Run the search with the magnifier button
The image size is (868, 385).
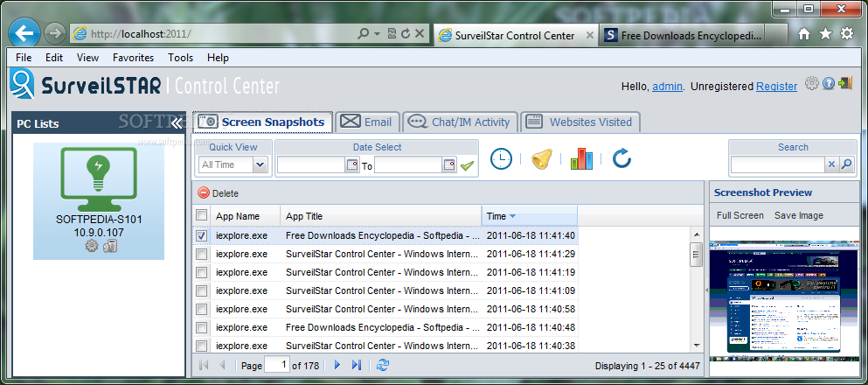pyautogui.click(x=847, y=164)
